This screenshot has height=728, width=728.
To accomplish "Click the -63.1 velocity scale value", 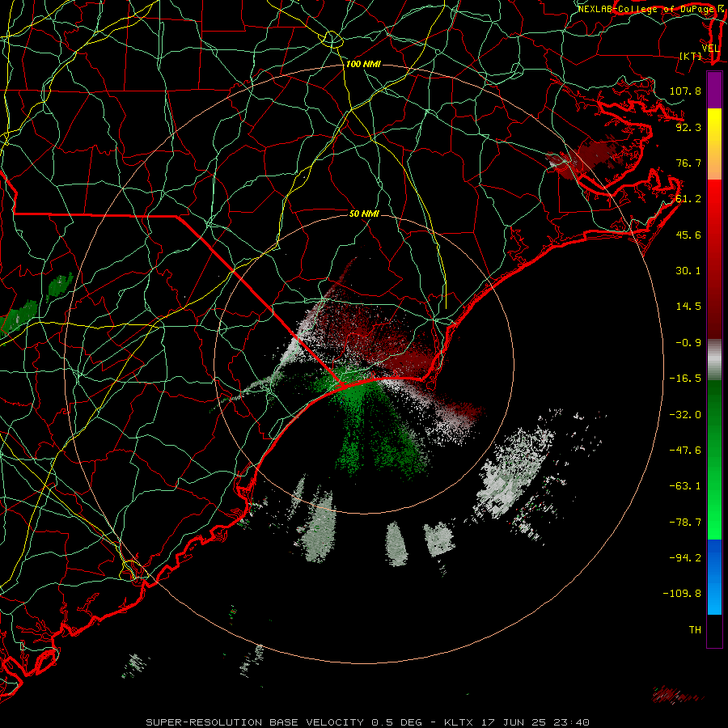I will pos(685,486).
